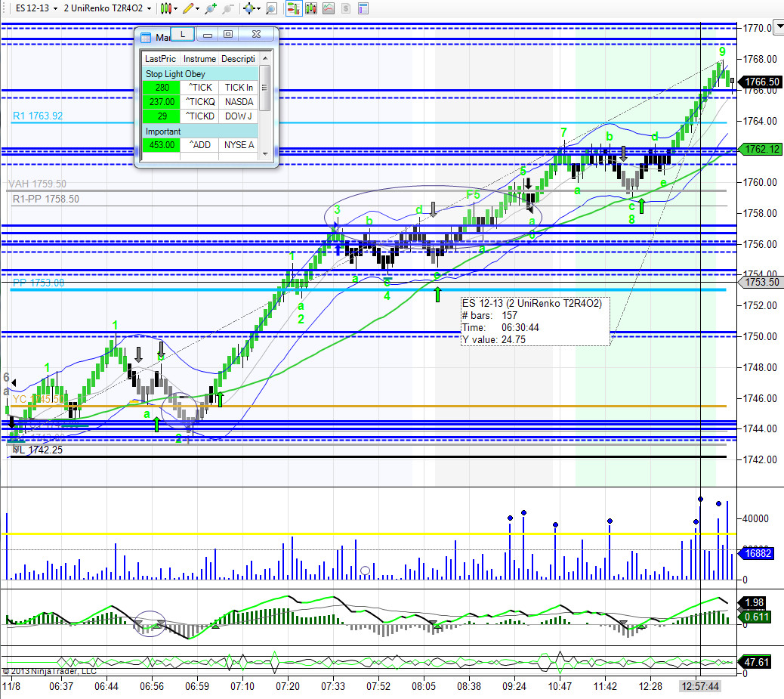Click the zoom in magnifier icon
Viewport: 784px width, 699px height.
pos(211,8)
